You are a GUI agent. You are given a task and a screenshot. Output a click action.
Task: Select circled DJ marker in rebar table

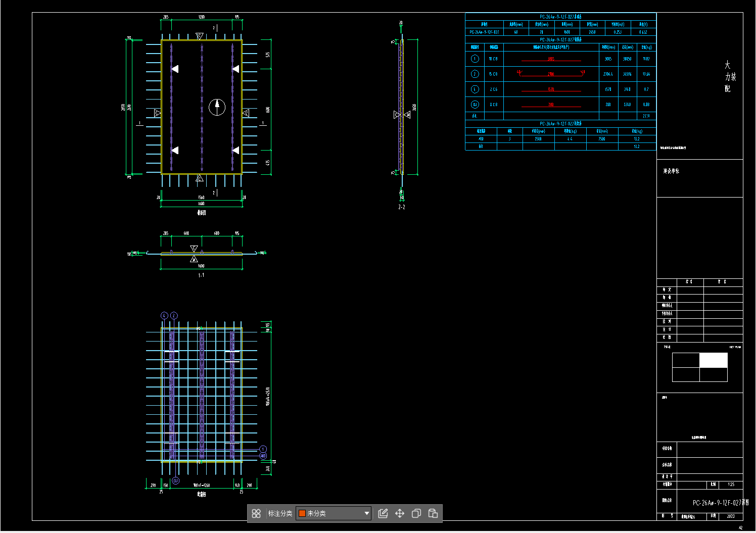point(475,105)
